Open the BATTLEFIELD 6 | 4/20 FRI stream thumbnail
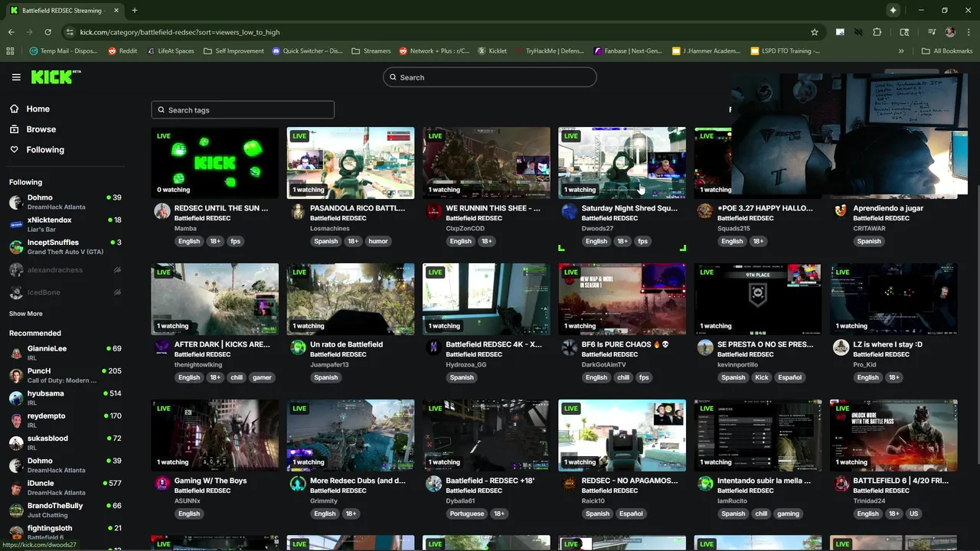This screenshot has height=551, width=980. 893,435
